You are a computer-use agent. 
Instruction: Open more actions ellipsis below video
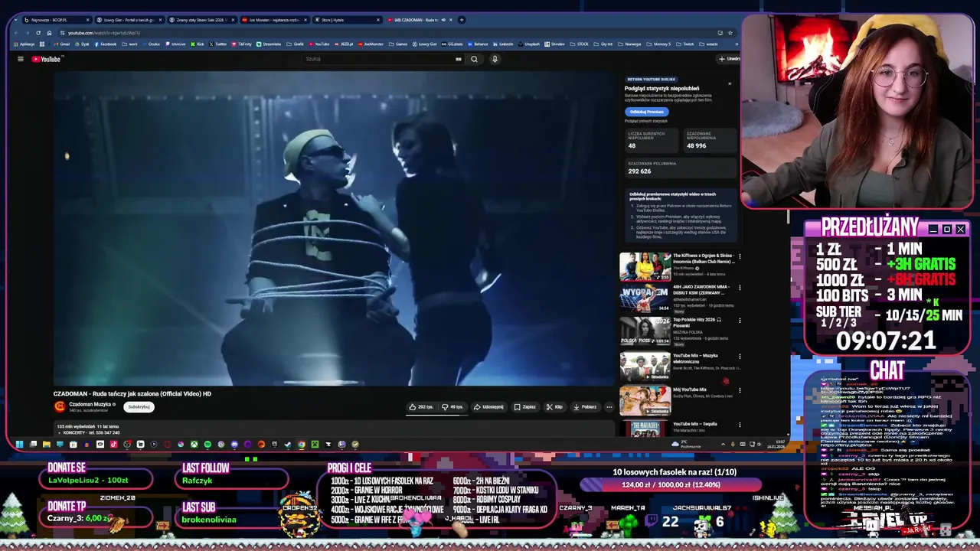coord(609,407)
